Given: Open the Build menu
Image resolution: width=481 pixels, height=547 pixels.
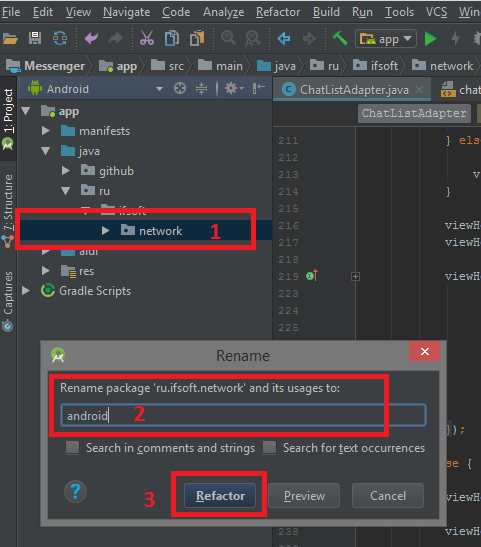Looking at the screenshot, I should (x=326, y=12).
